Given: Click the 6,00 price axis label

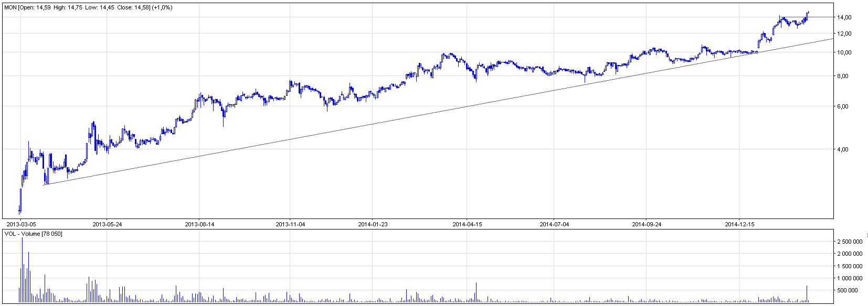Looking at the screenshot, I should point(843,106).
